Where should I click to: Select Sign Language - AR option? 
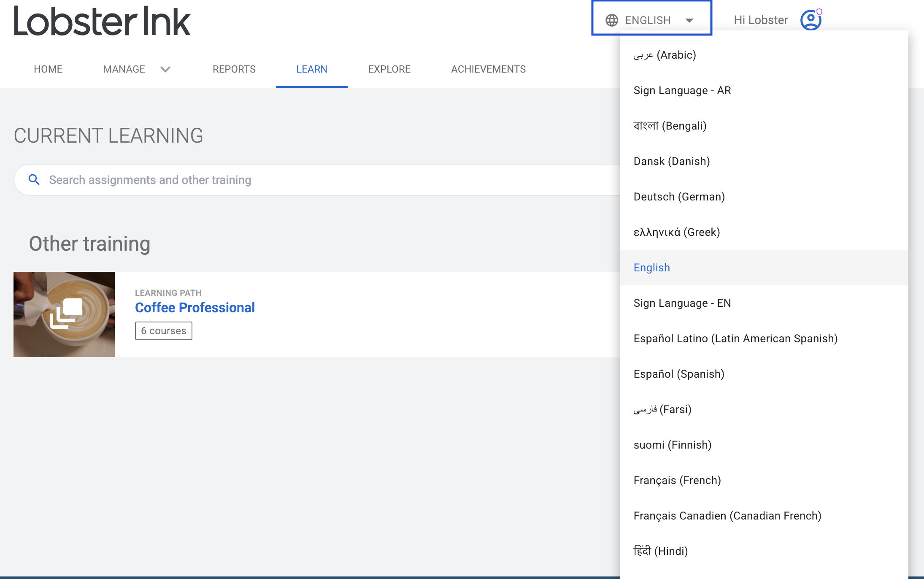point(764,90)
